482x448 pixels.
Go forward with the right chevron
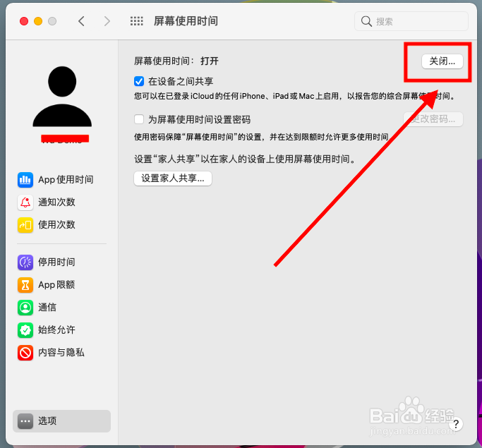107,21
